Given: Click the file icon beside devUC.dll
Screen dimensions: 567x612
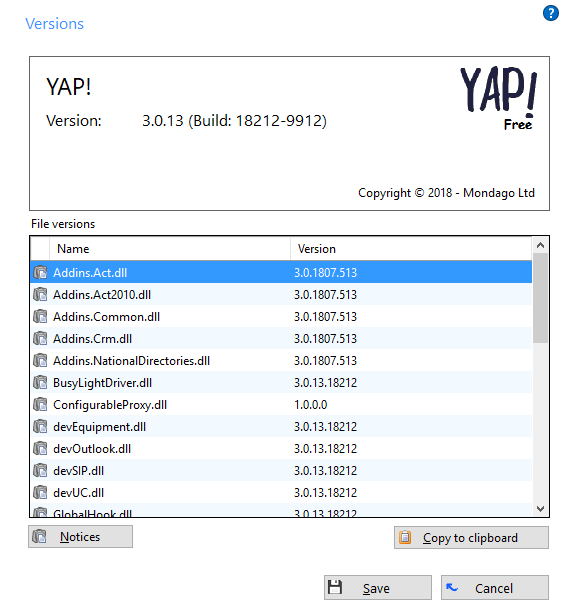Looking at the screenshot, I should tap(40, 493).
